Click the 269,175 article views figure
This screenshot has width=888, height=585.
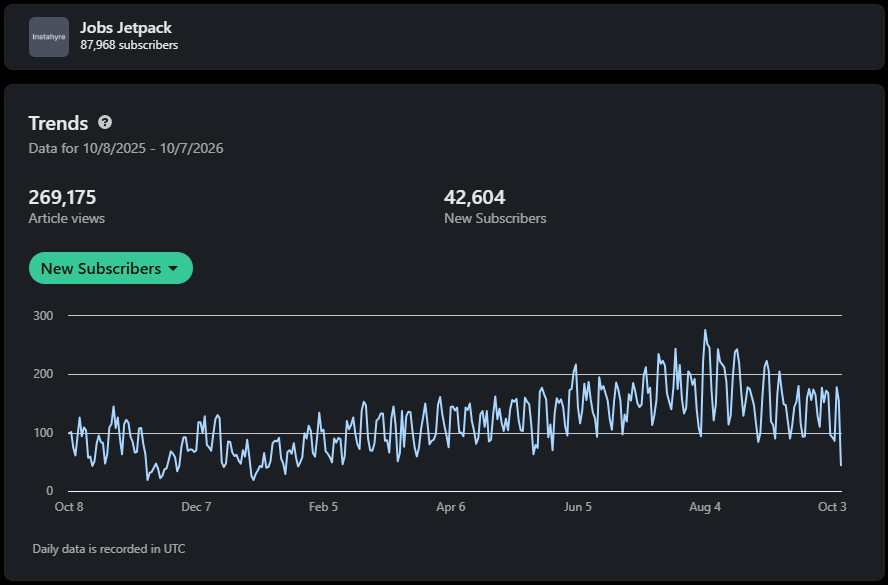click(62, 197)
